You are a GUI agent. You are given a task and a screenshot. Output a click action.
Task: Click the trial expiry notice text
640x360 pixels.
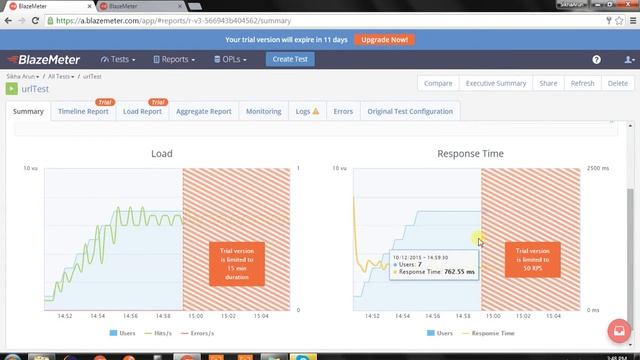(286, 40)
